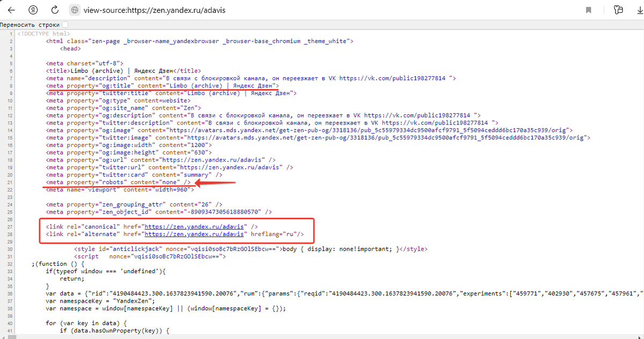Click the script nonce line

tap(150, 256)
